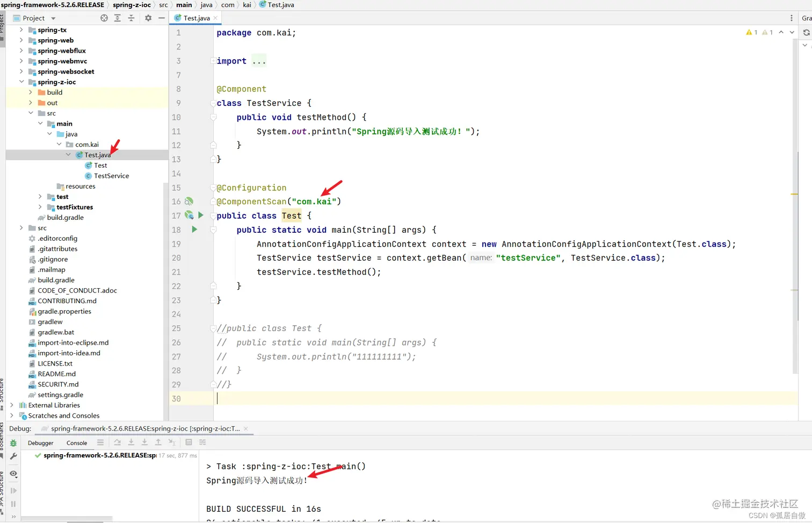Screen dimensions: 812x523
Task: Close the debug session tab
Action: click(246, 428)
